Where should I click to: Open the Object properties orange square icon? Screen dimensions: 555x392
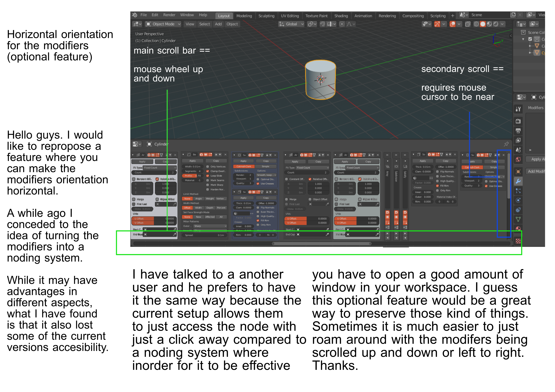[518, 172]
